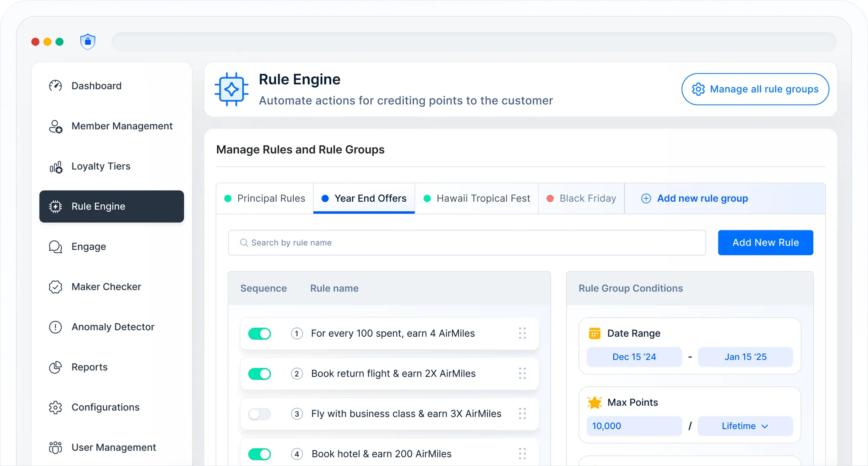Click plus icon beside Add new rule group
This screenshot has width=868, height=466.
pyautogui.click(x=646, y=198)
